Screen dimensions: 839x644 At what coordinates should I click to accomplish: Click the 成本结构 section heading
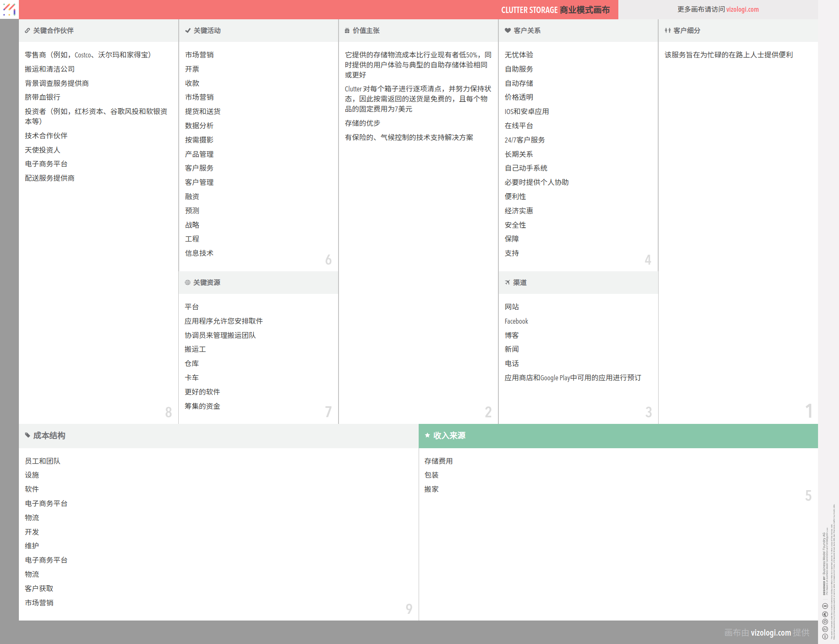point(49,436)
